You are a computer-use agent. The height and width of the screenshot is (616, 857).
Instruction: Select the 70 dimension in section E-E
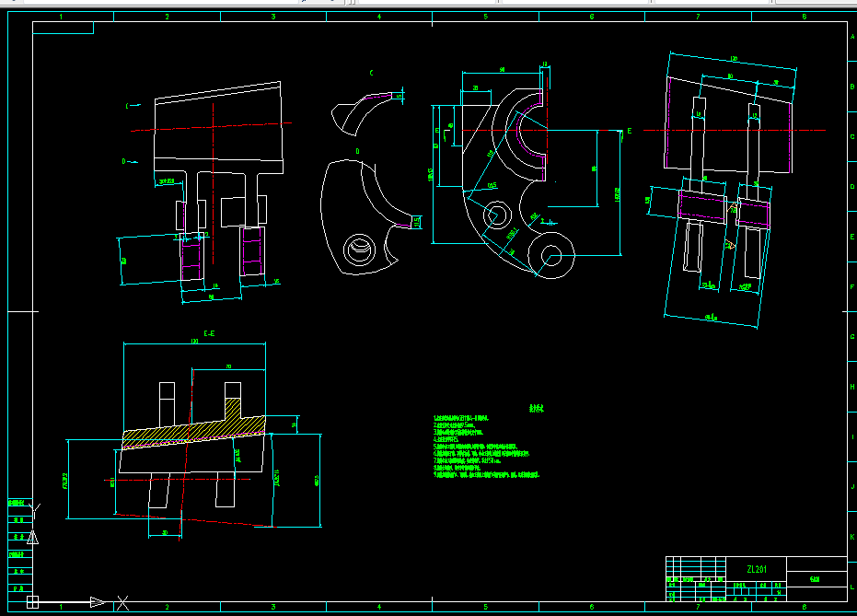tap(228, 366)
